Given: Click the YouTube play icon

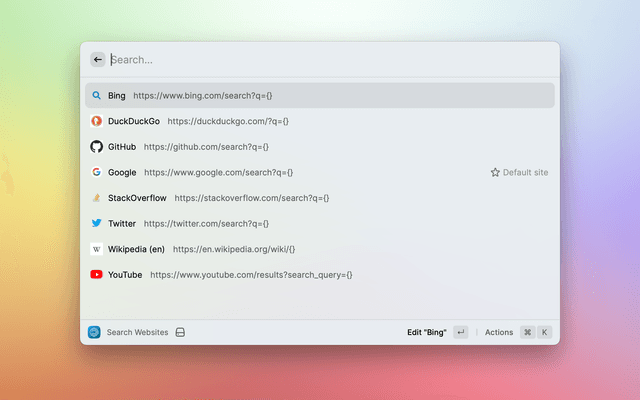Looking at the screenshot, I should pos(97,274).
